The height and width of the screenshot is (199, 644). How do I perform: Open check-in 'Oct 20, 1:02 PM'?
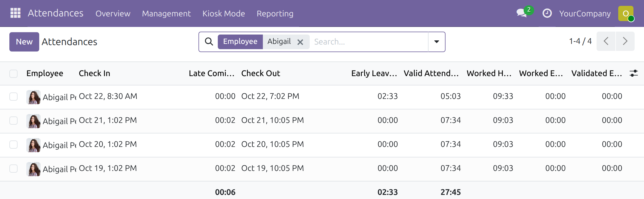click(108, 144)
